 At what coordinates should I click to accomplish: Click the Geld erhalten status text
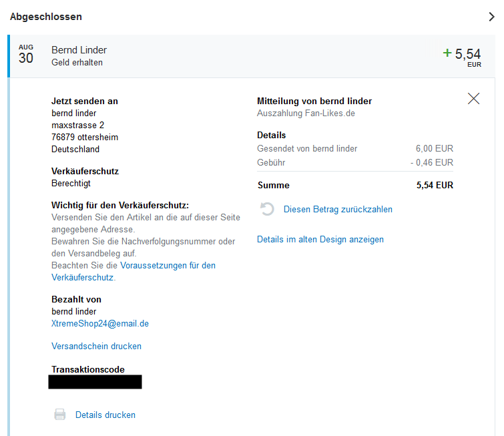click(77, 62)
